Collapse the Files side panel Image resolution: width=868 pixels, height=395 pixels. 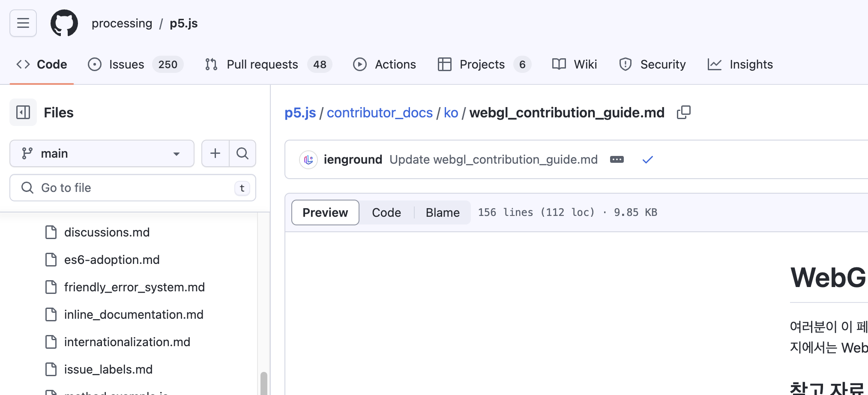[x=23, y=112]
